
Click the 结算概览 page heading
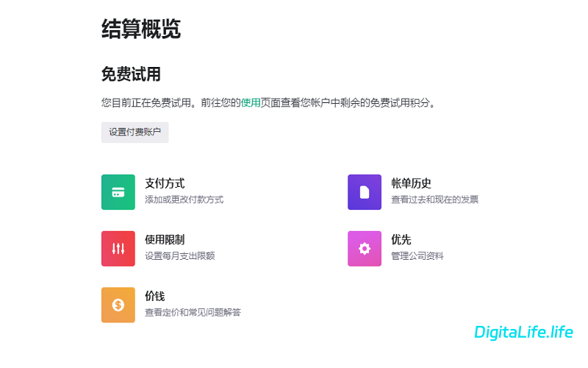tap(140, 29)
